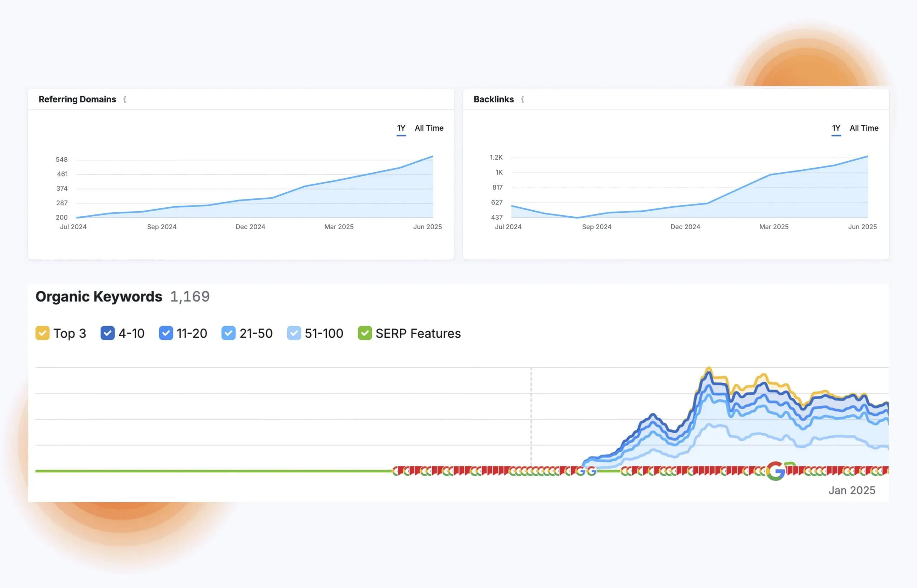Click the Referring Domains Jun 2025 peak point

[x=432, y=156]
